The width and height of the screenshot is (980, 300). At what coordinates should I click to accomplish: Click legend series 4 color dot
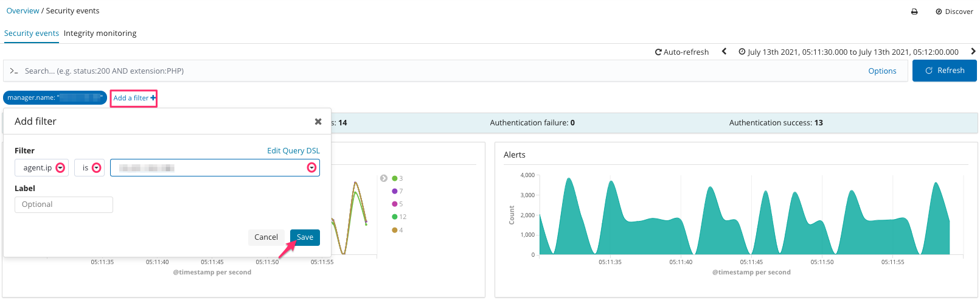click(x=395, y=230)
